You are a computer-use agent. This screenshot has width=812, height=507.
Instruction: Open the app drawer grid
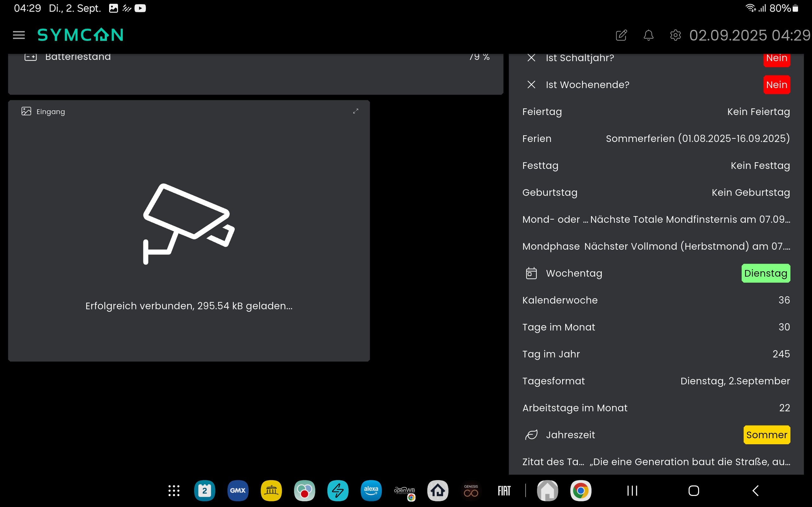[x=174, y=491]
